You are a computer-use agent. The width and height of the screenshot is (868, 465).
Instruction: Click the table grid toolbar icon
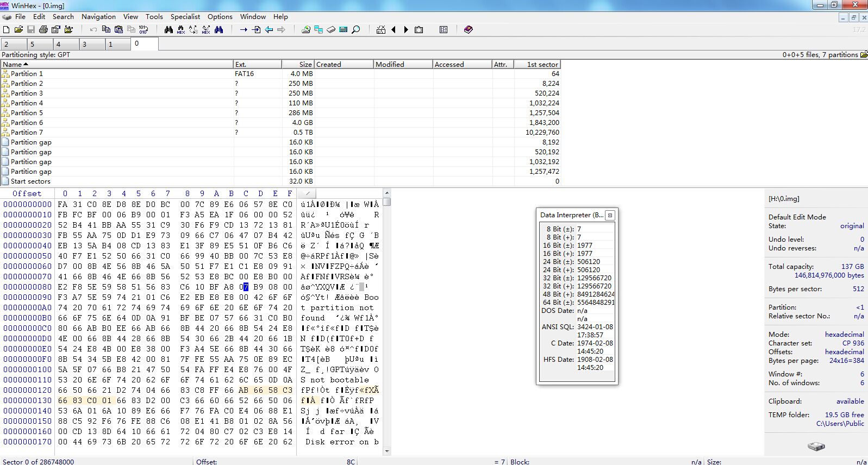tap(444, 29)
